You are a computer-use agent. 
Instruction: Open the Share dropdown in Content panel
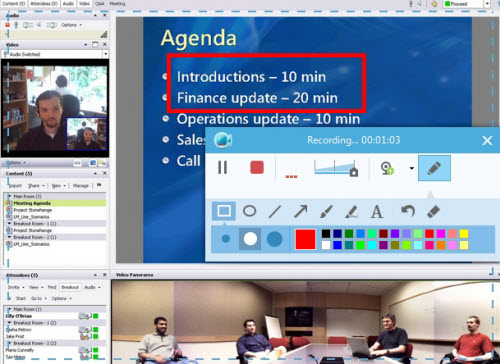[x=36, y=186]
